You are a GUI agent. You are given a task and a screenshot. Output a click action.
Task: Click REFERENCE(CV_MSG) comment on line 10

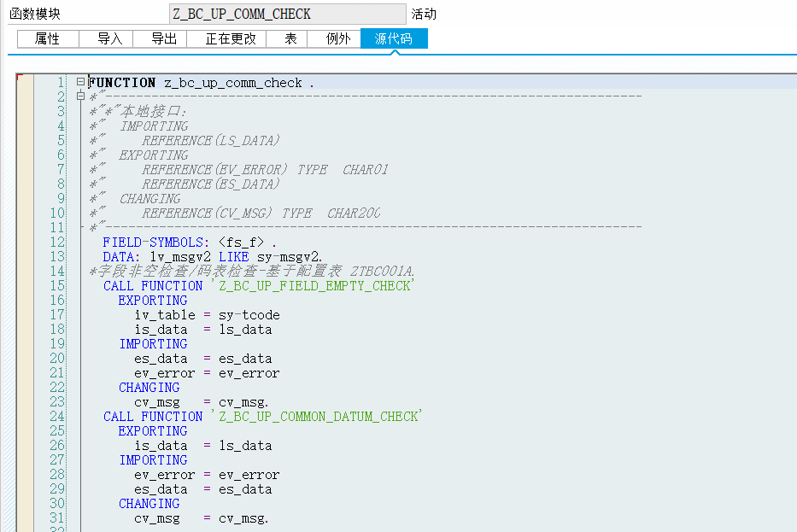pyautogui.click(x=207, y=213)
